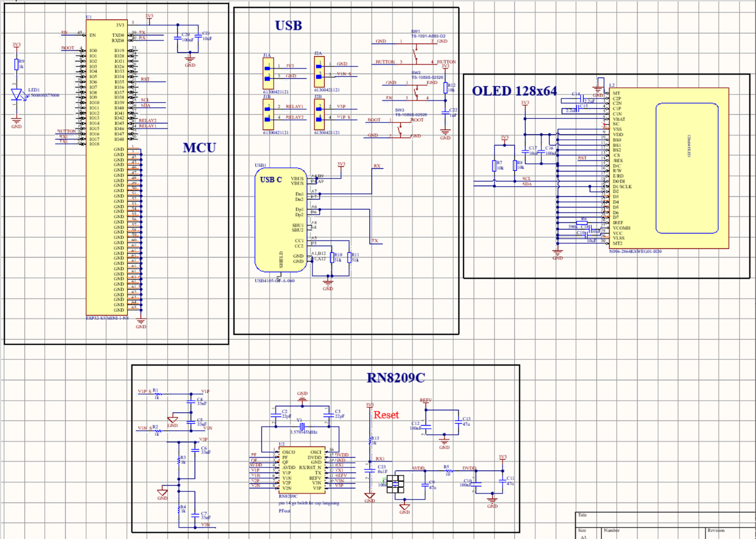Image resolution: width=756 pixels, height=539 pixels.
Task: Click the RELAY2 net label at J1B
Action: [x=295, y=117]
